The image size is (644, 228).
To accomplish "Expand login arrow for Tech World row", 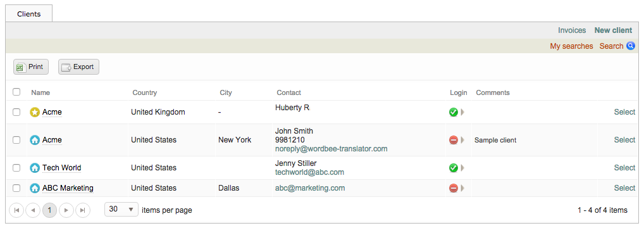I will 463,168.
